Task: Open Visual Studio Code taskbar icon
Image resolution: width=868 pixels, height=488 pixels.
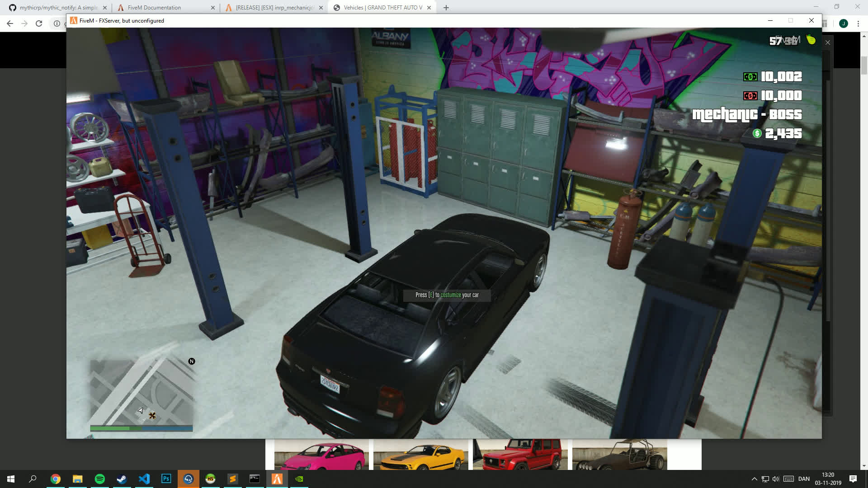Action: click(144, 479)
